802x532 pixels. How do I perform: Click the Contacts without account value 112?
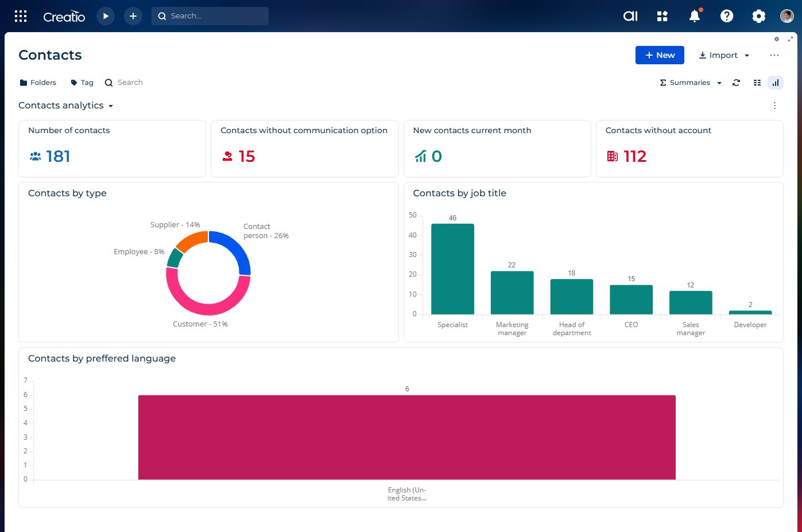pos(635,156)
